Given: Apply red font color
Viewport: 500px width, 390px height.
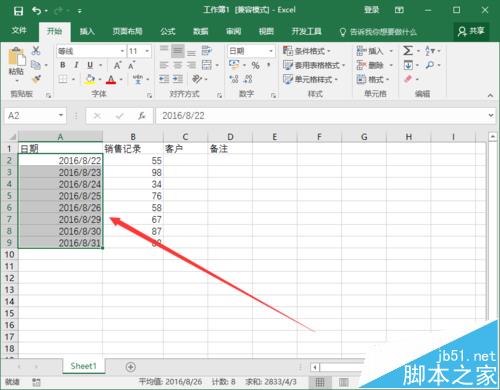Looking at the screenshot, I should pyautogui.click(x=111, y=79).
